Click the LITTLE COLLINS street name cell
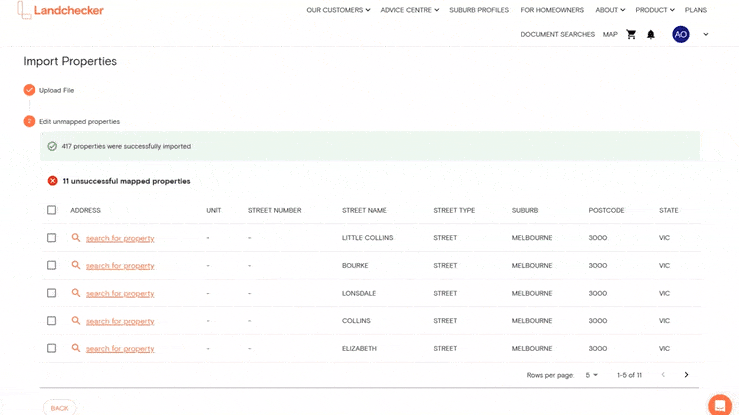Screen dimensions: 739x415 tap(367, 237)
